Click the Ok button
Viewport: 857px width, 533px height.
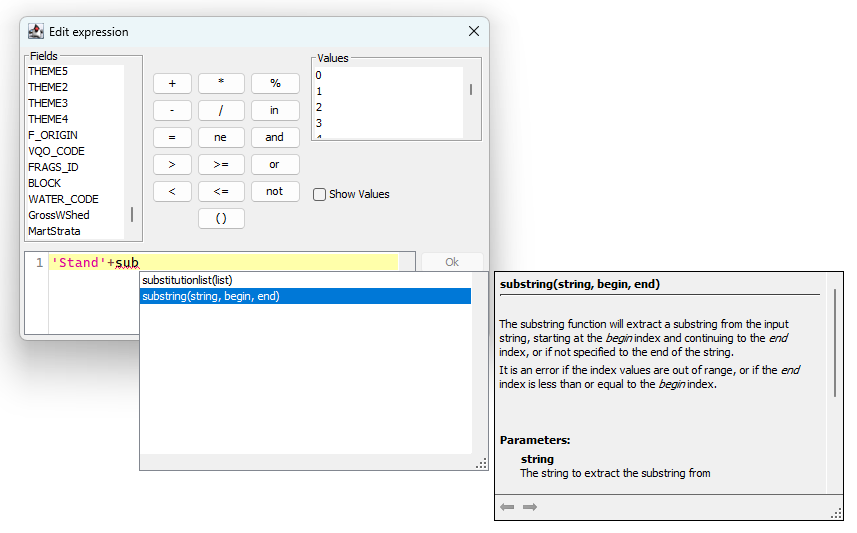tap(452, 262)
